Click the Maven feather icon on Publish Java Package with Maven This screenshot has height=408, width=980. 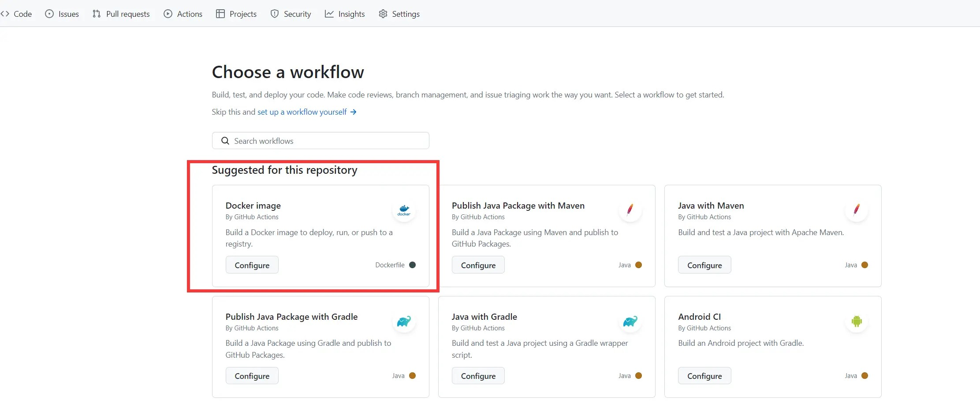tap(630, 210)
